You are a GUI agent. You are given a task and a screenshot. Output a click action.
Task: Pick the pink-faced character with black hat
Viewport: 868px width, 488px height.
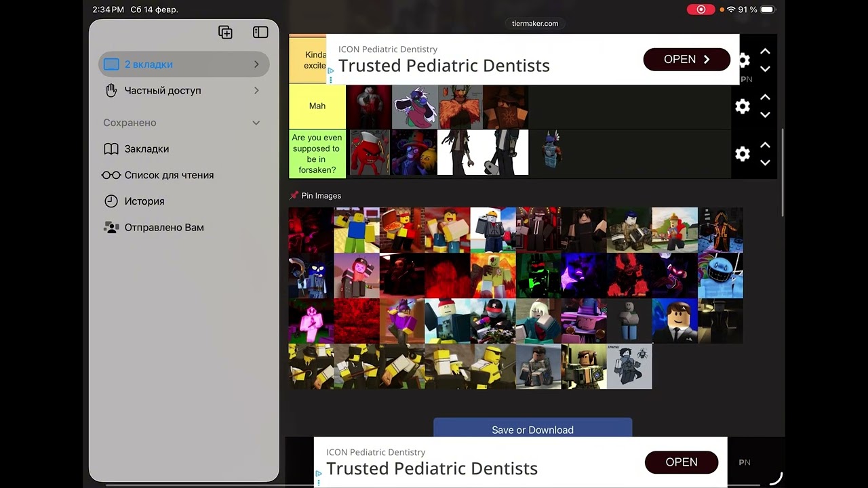tap(357, 275)
